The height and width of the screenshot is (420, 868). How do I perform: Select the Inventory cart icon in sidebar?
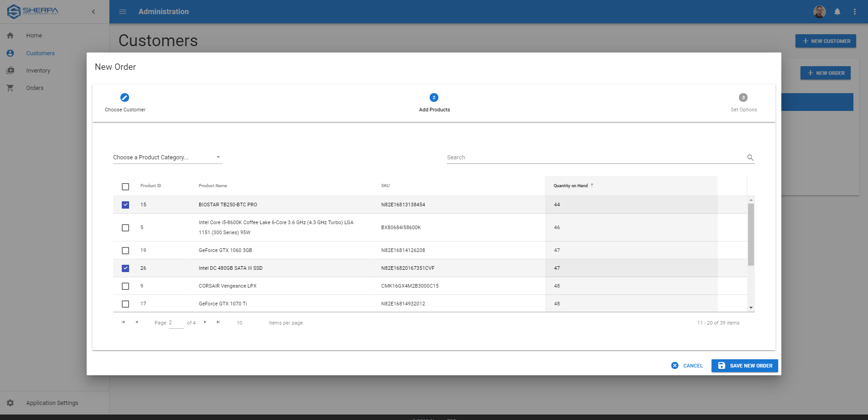click(x=10, y=70)
